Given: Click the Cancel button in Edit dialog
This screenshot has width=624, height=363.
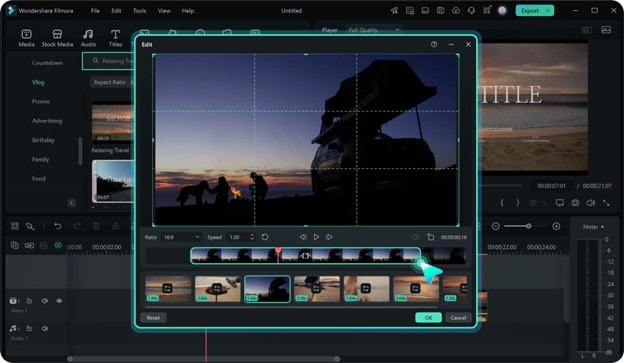Looking at the screenshot, I should 458,318.
